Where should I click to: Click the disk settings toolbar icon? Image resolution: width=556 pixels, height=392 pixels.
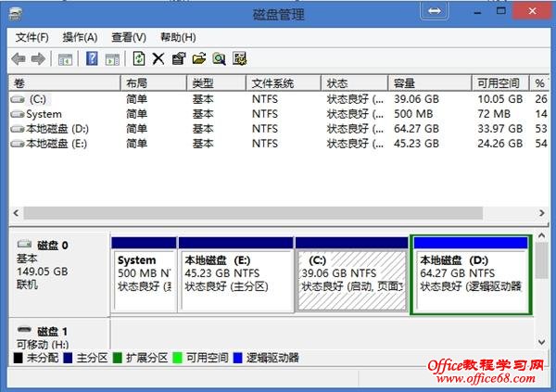click(x=239, y=58)
